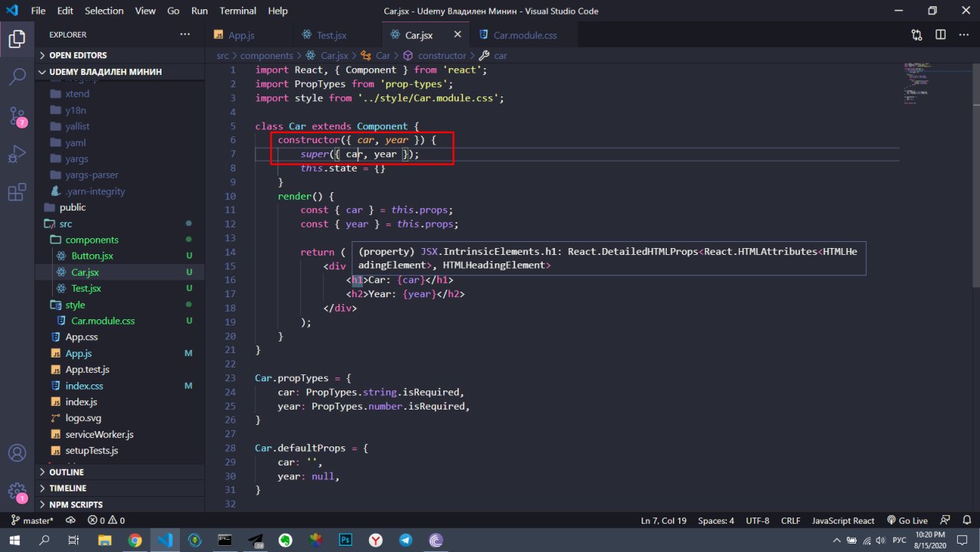The height and width of the screenshot is (552, 980).
Task: Expand the OUTLINE section
Action: coord(67,472)
